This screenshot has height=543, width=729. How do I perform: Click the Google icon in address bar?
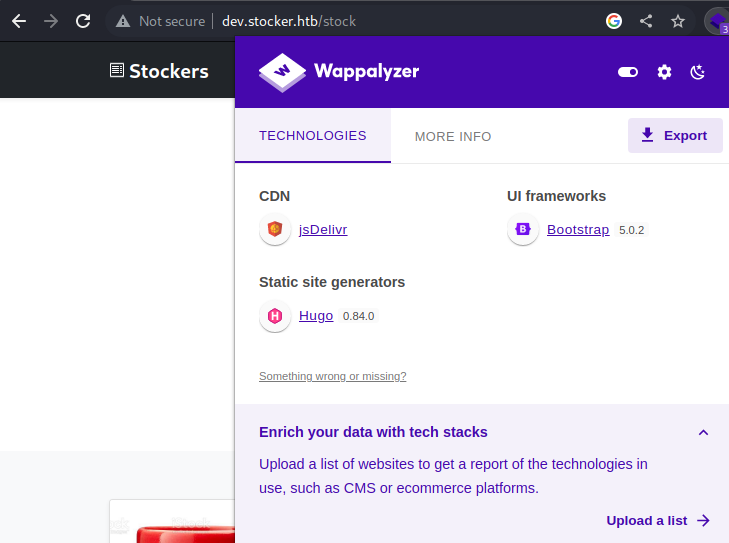click(x=614, y=21)
